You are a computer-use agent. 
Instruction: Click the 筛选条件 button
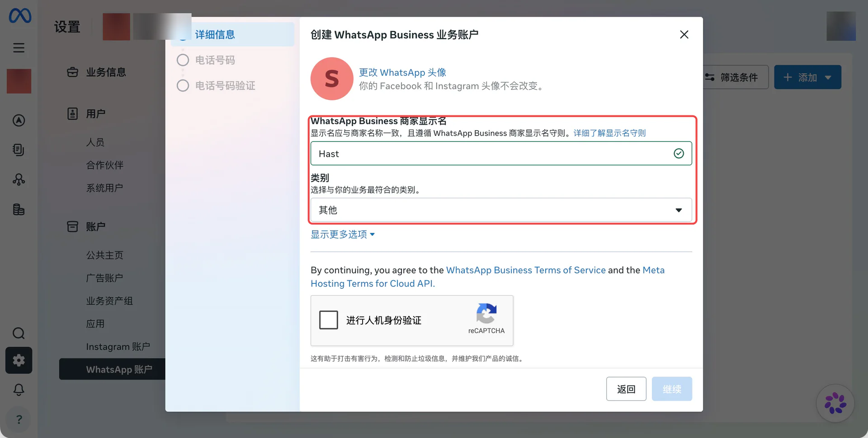[735, 77]
